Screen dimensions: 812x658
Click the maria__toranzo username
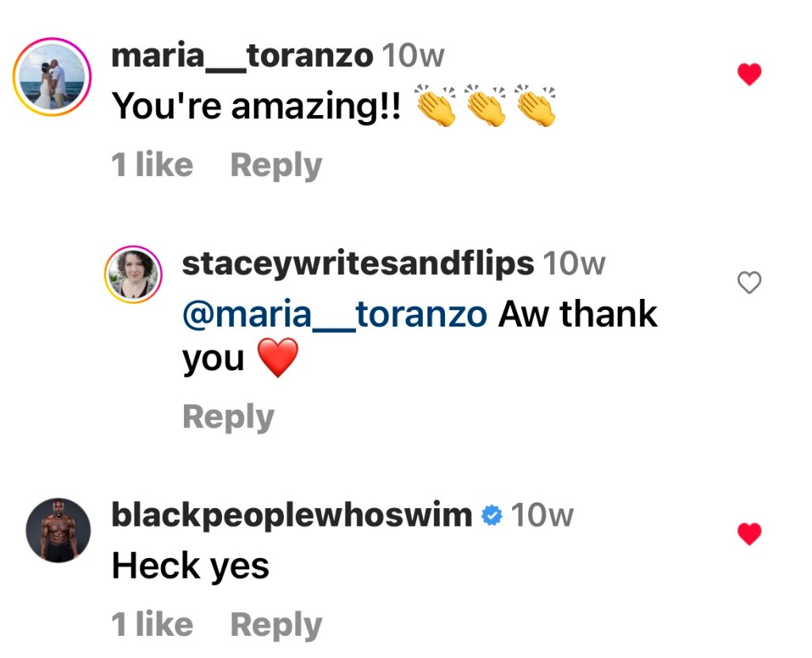click(242, 56)
